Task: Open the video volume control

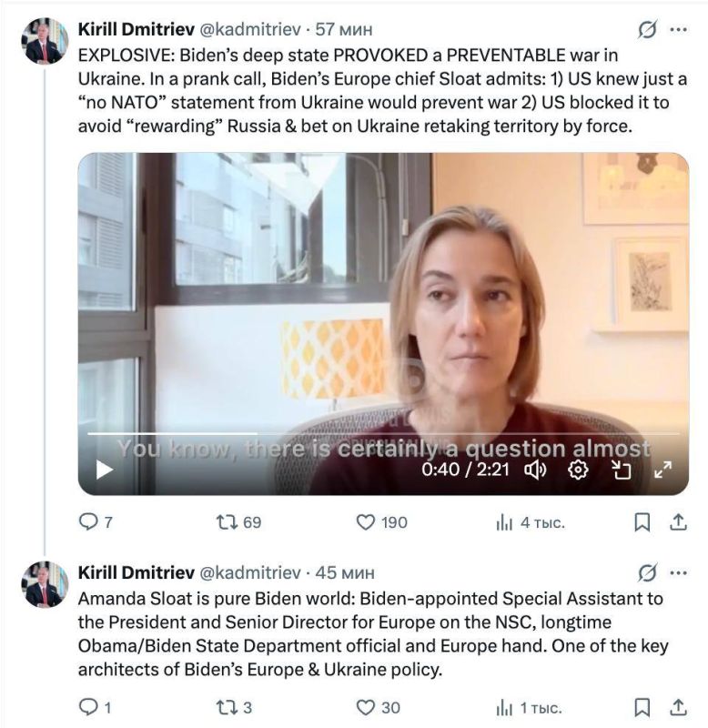Action: [x=535, y=470]
